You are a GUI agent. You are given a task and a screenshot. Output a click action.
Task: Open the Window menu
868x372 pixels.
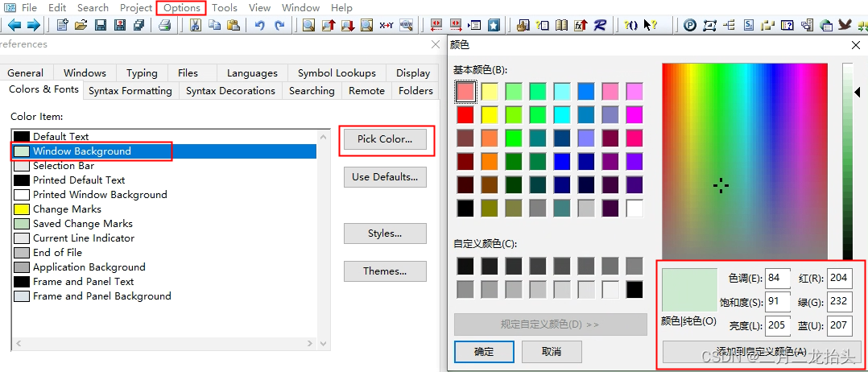300,8
